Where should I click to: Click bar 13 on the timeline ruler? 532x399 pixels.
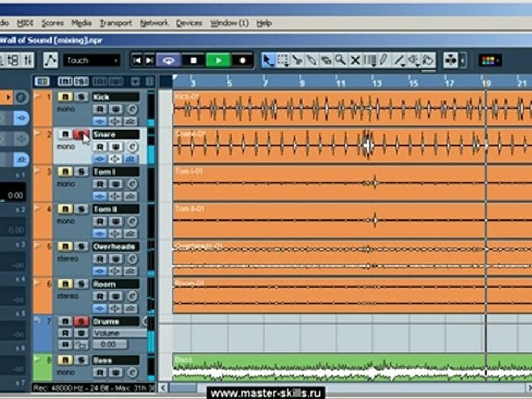tap(377, 83)
